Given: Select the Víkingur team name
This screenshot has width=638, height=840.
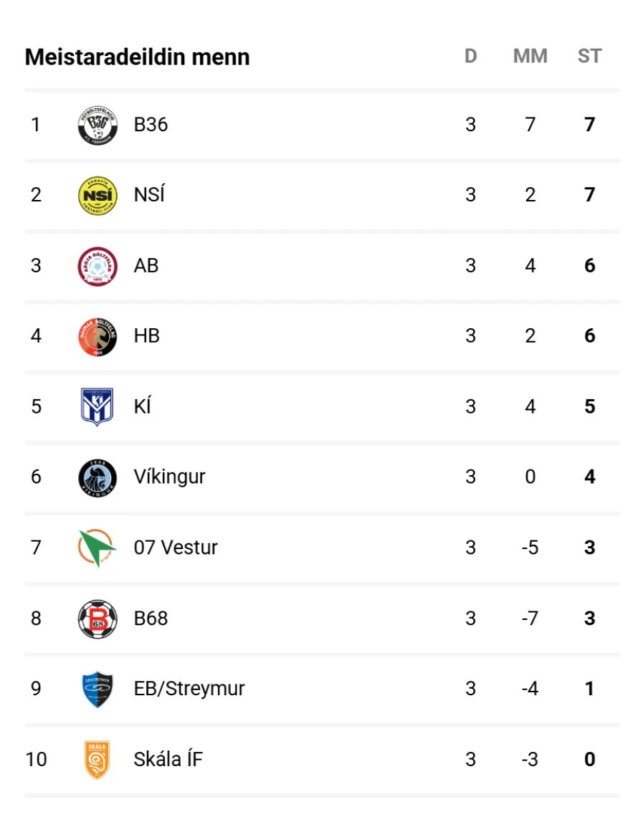Looking at the screenshot, I should pyautogui.click(x=169, y=477).
